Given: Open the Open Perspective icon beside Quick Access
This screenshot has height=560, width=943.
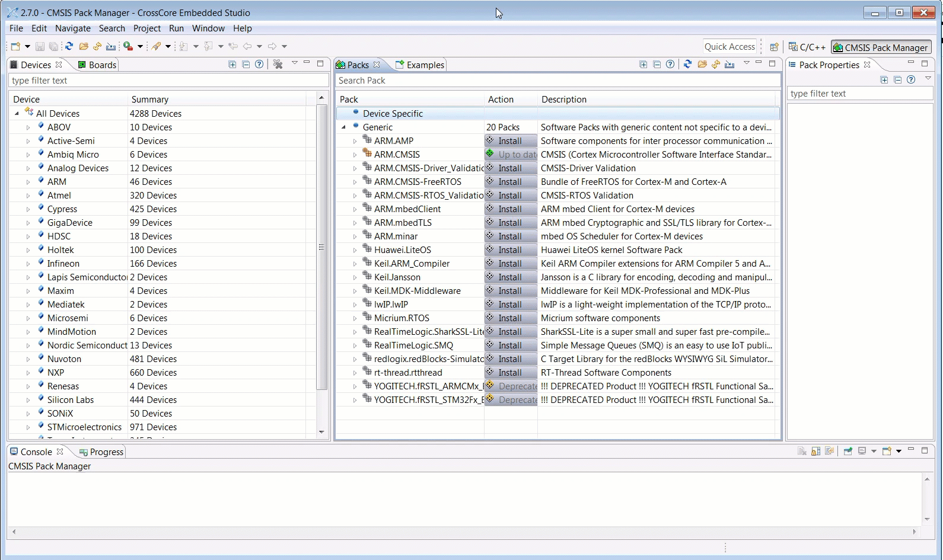Looking at the screenshot, I should click(774, 47).
